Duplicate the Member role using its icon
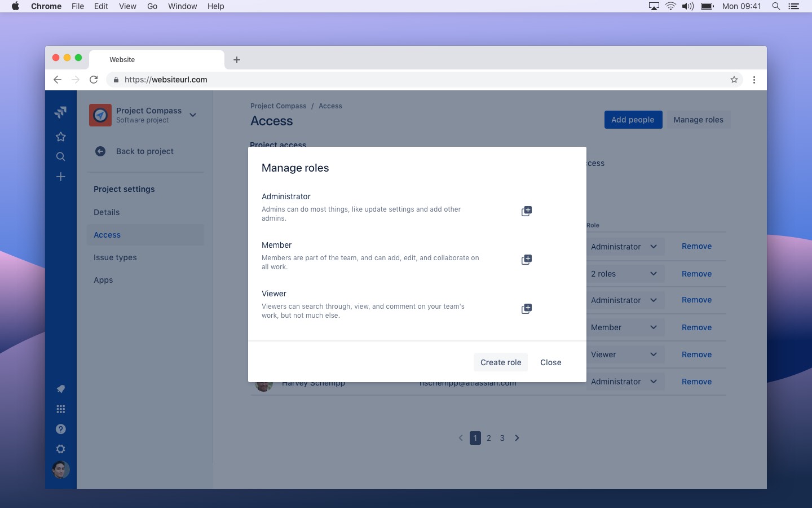This screenshot has height=508, width=812. [526, 260]
